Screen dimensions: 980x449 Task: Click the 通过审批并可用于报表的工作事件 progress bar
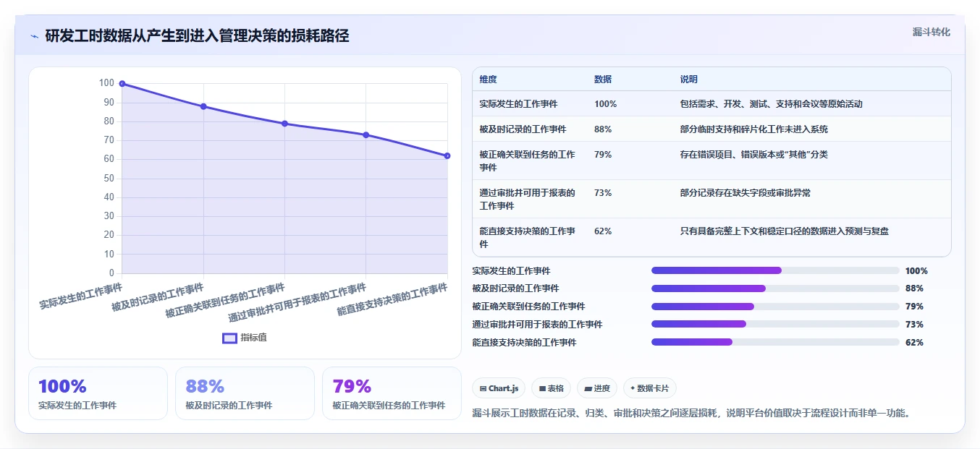tap(775, 325)
